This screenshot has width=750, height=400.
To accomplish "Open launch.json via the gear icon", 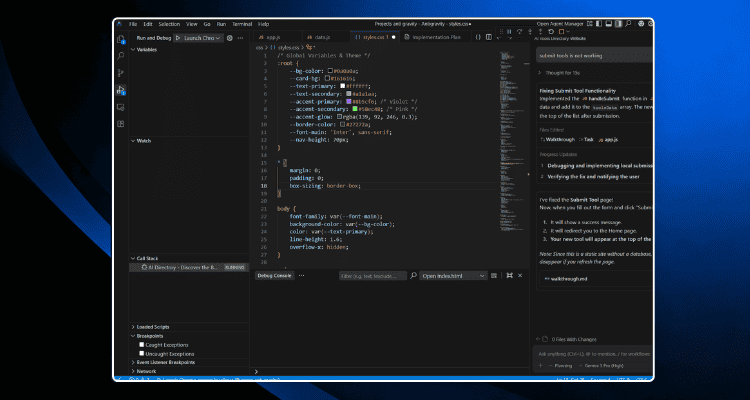I will [230, 37].
